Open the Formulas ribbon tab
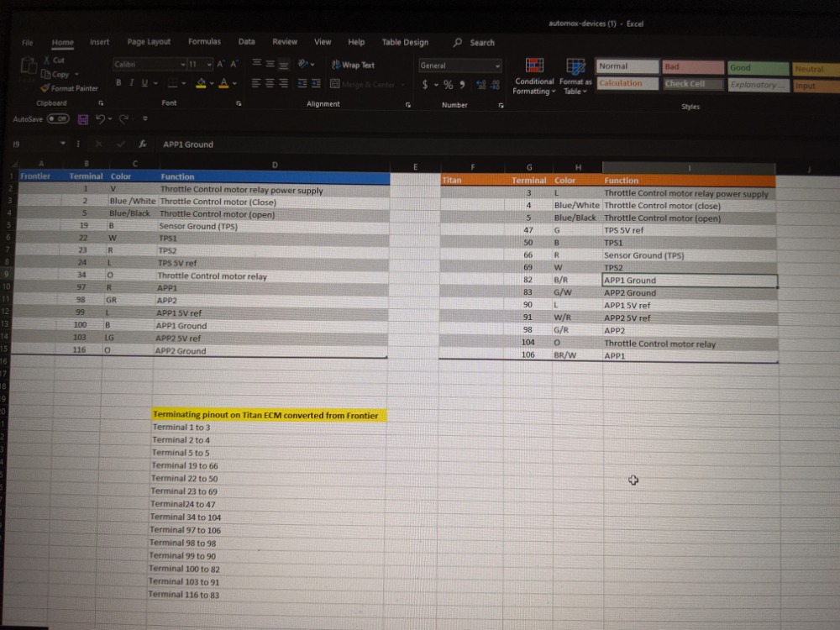Screen dimensions: 840x630 (x=204, y=42)
